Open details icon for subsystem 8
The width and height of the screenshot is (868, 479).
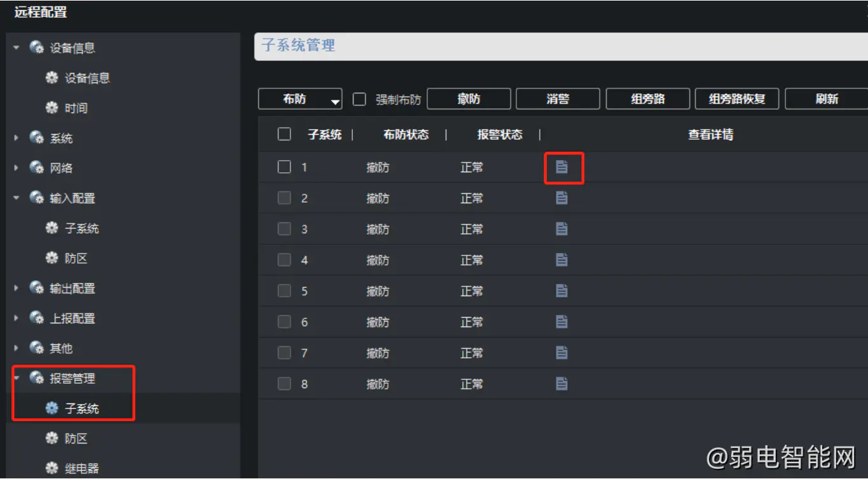coord(561,384)
